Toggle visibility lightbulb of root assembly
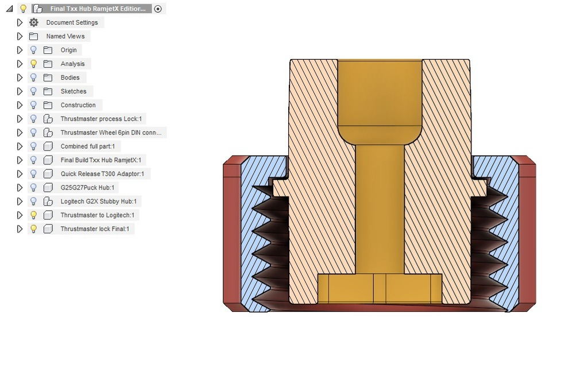The image size is (588, 387). pos(23,9)
